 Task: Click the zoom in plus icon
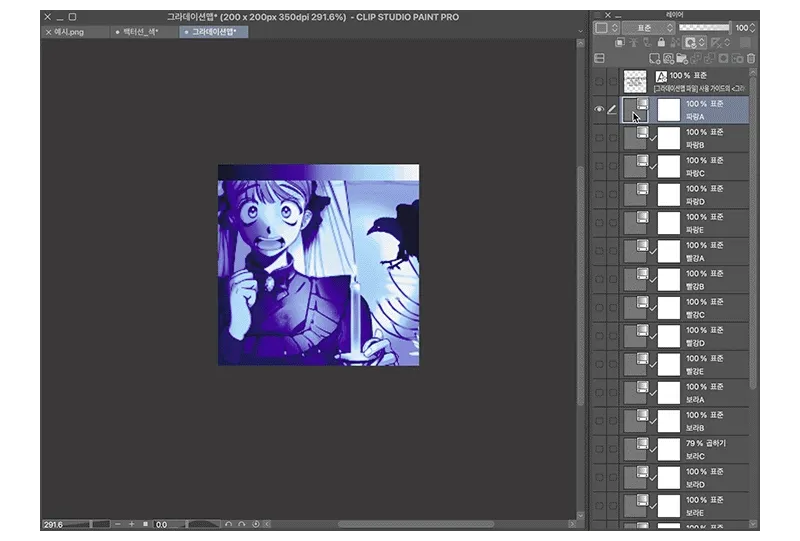[132, 524]
